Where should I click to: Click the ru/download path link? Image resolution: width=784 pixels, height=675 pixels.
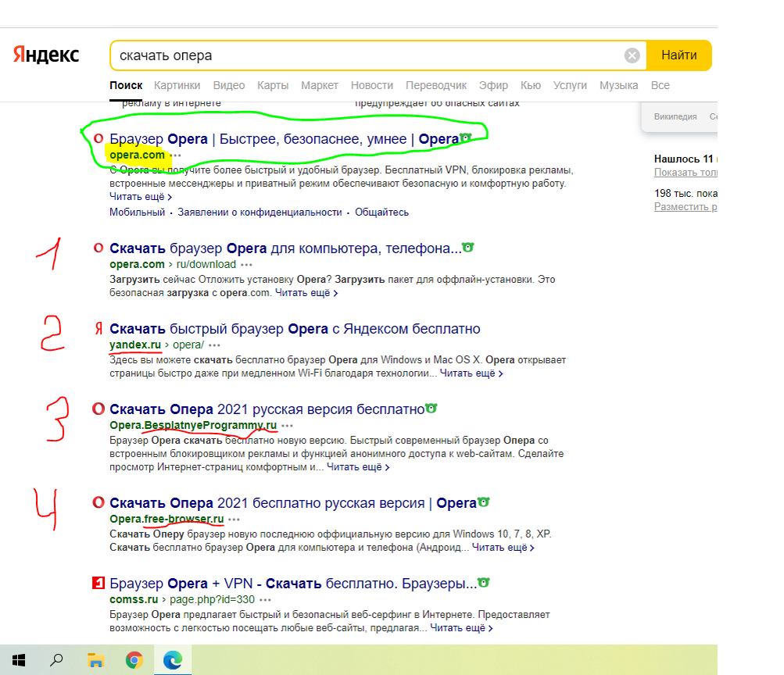(206, 264)
